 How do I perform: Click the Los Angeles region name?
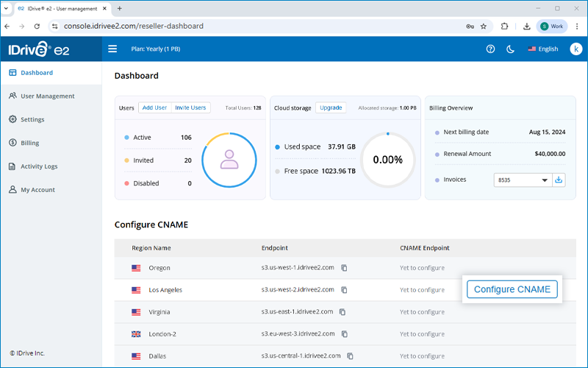tap(165, 290)
